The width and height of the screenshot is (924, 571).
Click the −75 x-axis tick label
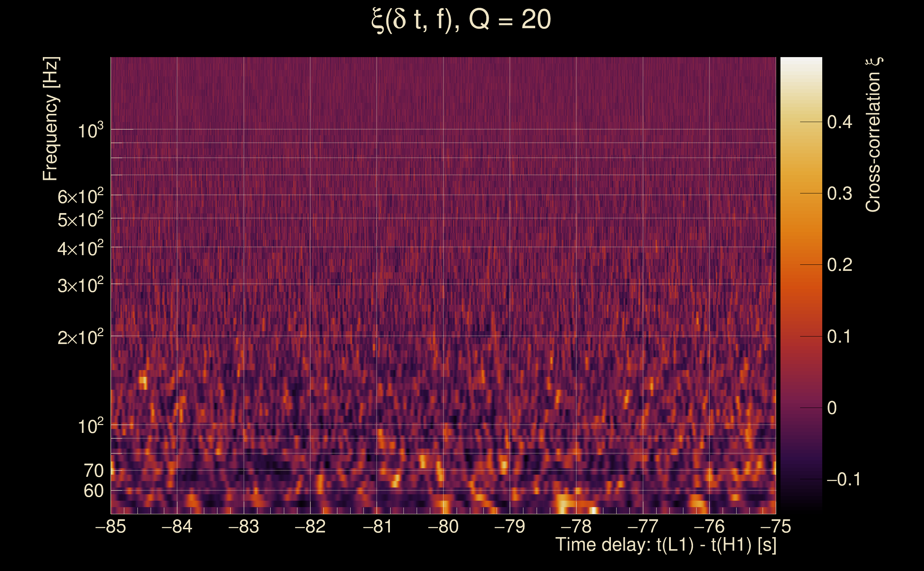pyautogui.click(x=775, y=526)
